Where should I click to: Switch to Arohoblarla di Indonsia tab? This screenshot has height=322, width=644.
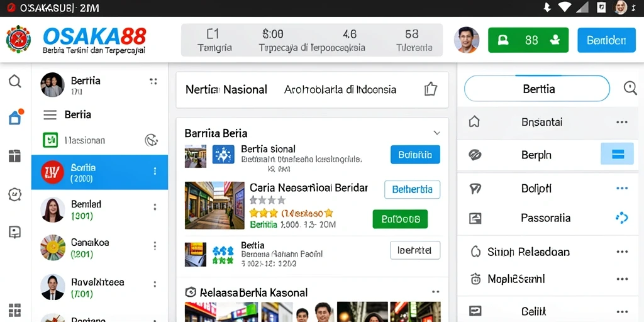click(x=340, y=89)
